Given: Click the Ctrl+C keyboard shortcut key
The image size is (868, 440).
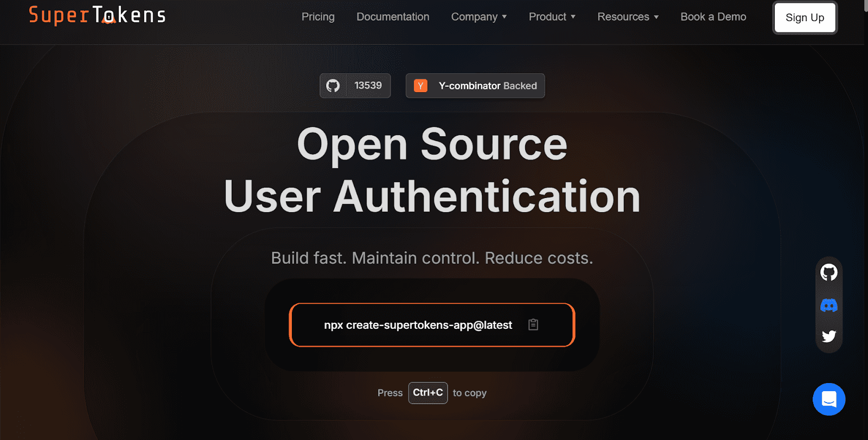Looking at the screenshot, I should click(x=427, y=393).
